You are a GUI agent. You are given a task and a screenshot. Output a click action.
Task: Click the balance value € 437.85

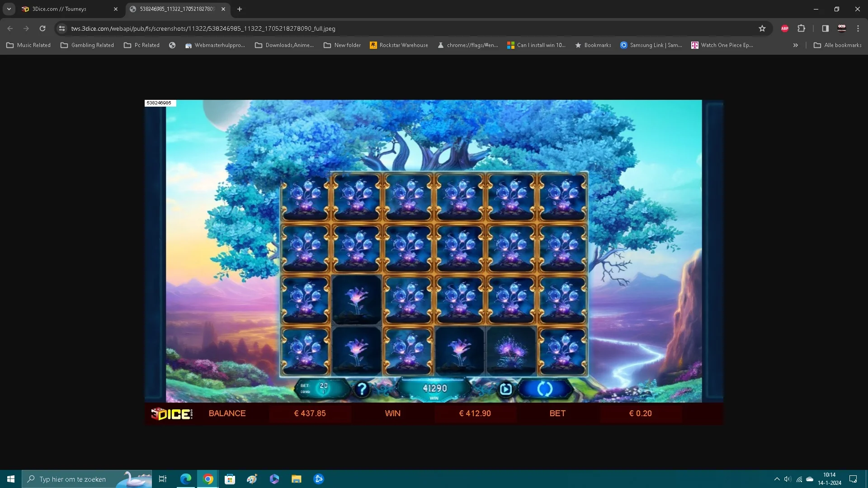[x=310, y=413]
